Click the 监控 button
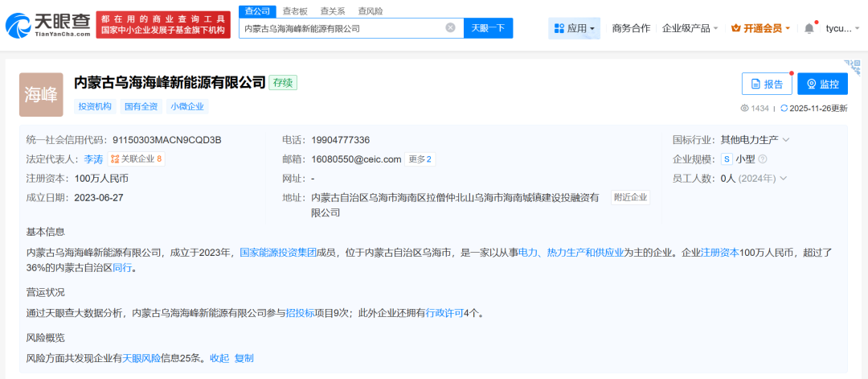The width and height of the screenshot is (868, 379). tap(823, 84)
